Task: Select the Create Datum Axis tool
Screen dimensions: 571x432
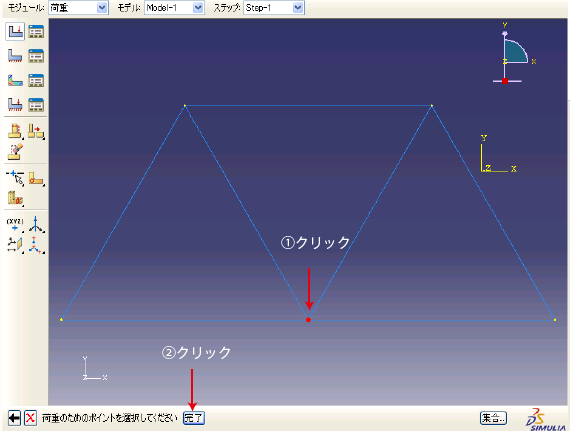Action: pyautogui.click(x=36, y=225)
